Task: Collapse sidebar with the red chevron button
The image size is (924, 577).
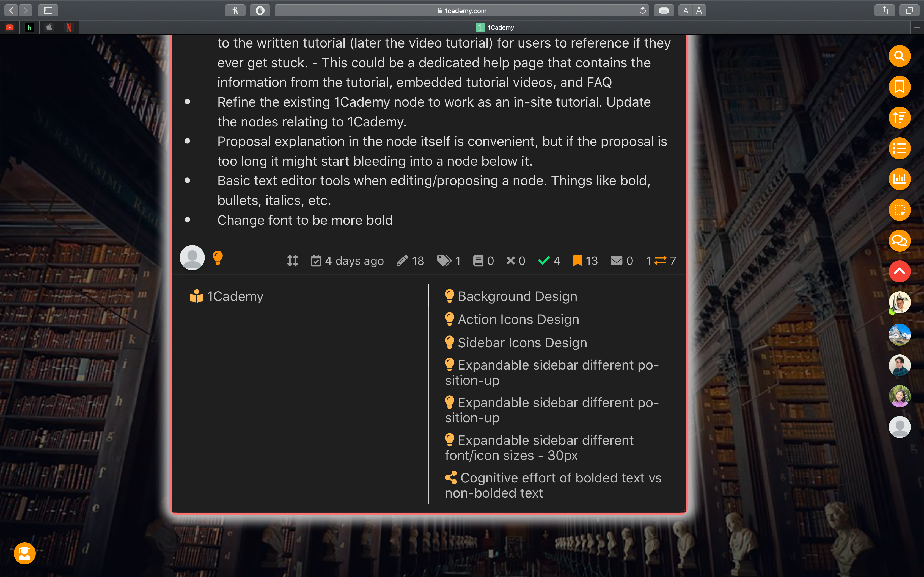Action: click(x=899, y=271)
